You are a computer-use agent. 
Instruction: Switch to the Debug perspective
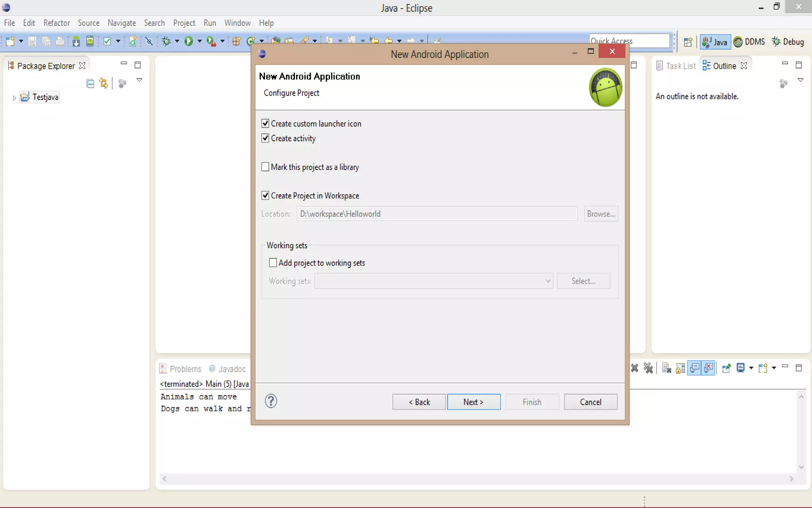[x=788, y=42]
